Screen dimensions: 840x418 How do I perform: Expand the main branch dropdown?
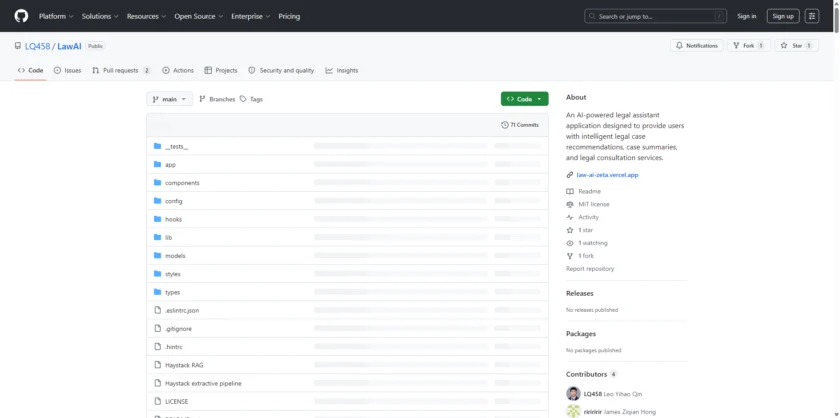coord(169,99)
